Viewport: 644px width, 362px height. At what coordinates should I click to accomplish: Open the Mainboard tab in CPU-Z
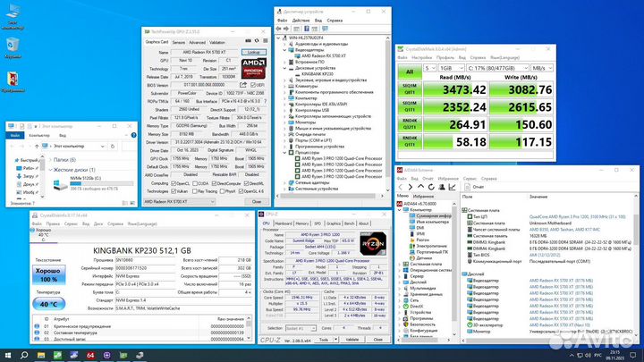(284, 223)
